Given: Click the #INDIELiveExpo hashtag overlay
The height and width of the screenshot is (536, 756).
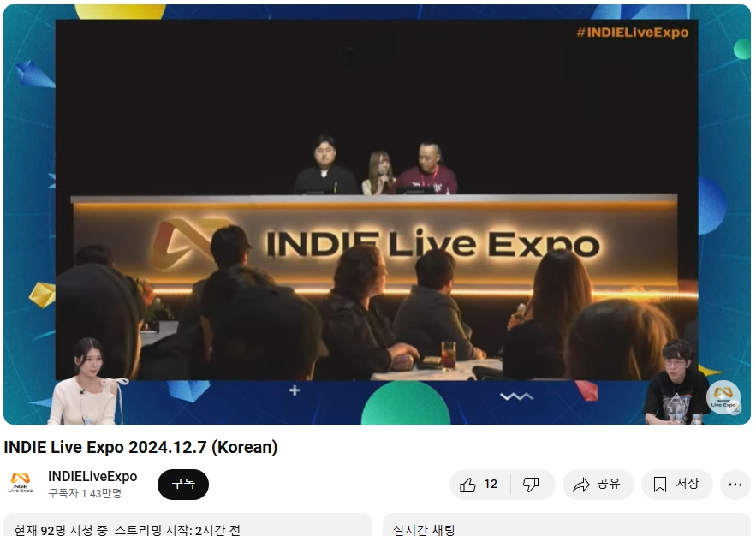Looking at the screenshot, I should point(633,33).
